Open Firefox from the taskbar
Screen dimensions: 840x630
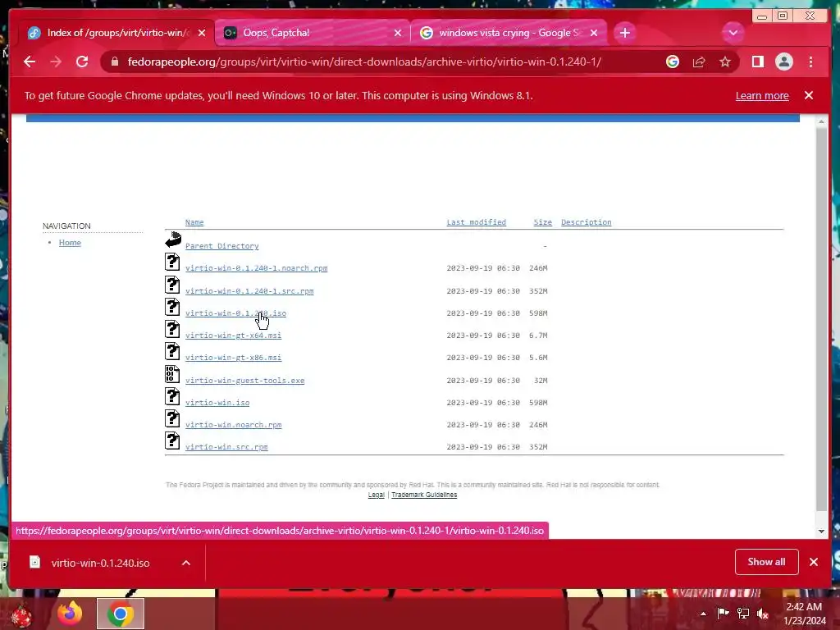click(x=71, y=614)
